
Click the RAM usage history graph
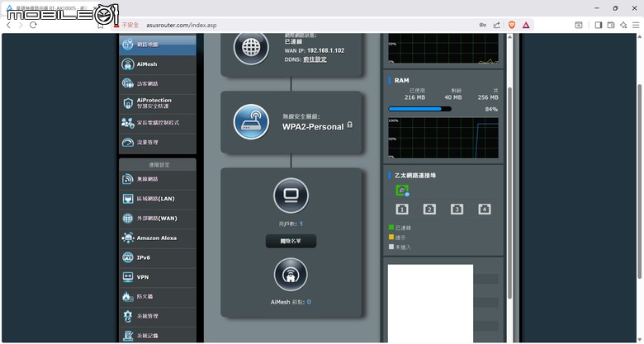pos(443,138)
